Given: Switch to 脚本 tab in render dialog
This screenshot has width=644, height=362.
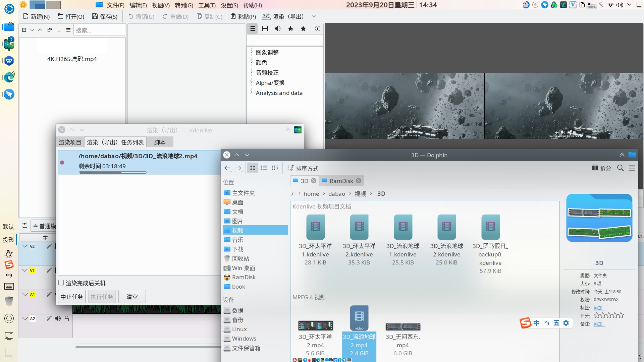Looking at the screenshot, I should point(160,142).
